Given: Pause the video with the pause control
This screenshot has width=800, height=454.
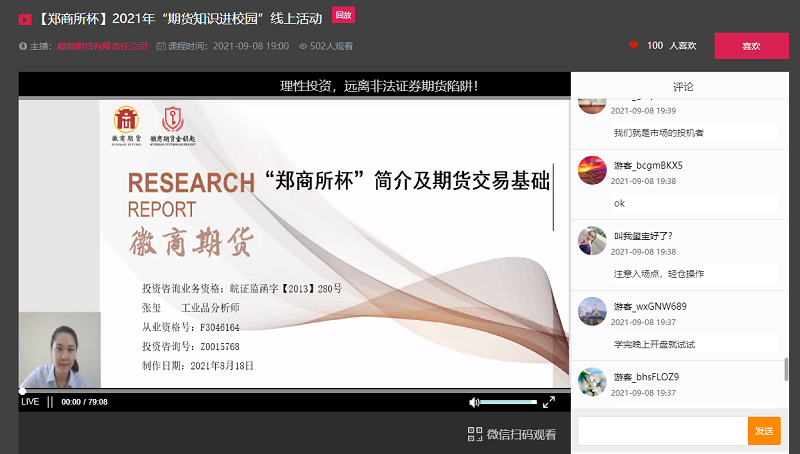Looking at the screenshot, I should pyautogui.click(x=50, y=402).
